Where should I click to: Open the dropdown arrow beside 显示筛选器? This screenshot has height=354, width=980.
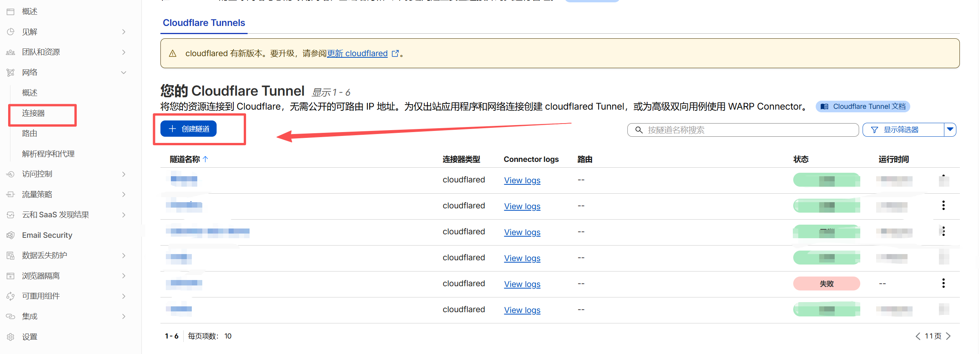coord(950,130)
